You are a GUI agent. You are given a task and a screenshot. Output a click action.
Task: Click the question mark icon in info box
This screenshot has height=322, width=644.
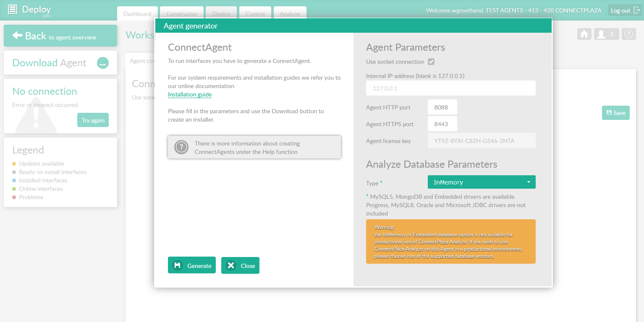(x=181, y=147)
